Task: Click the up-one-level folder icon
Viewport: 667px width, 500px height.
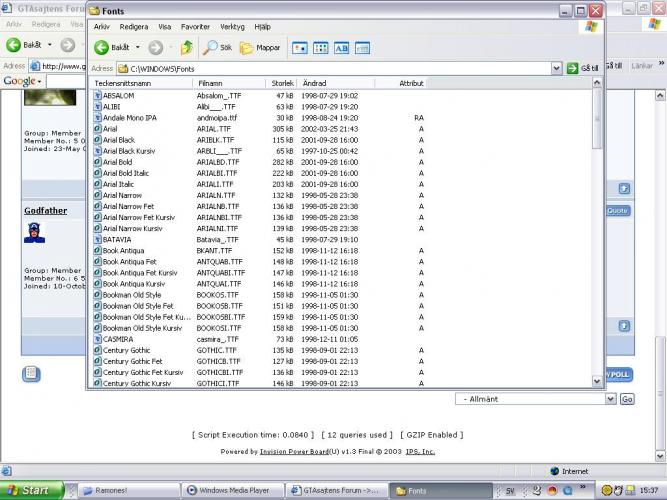Action: click(x=187, y=47)
